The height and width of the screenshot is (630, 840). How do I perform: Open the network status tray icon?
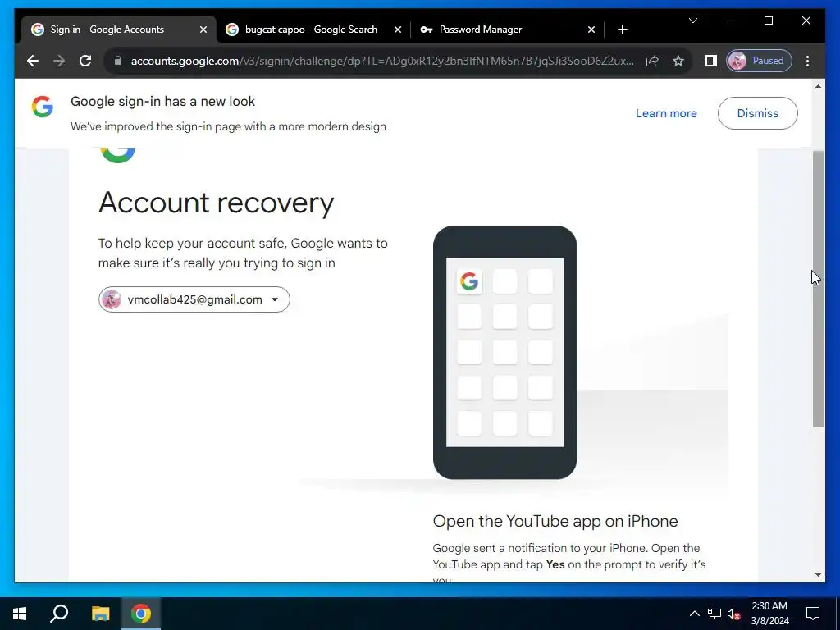714,614
